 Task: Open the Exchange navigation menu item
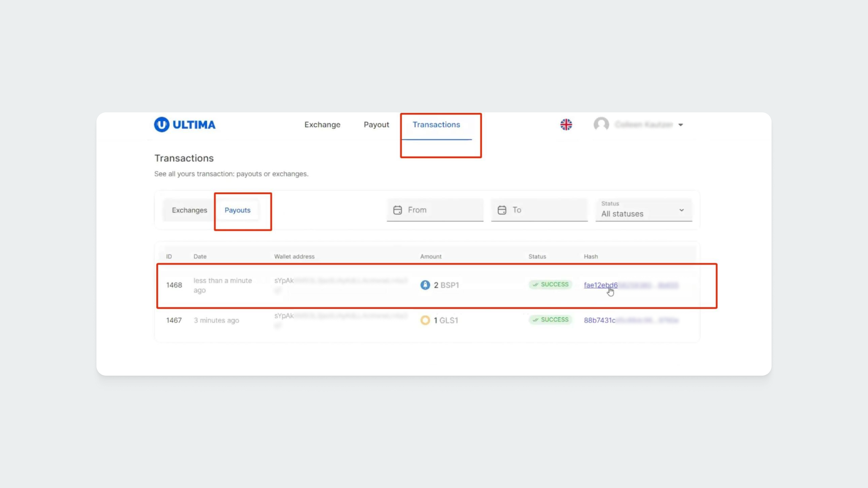click(x=322, y=124)
